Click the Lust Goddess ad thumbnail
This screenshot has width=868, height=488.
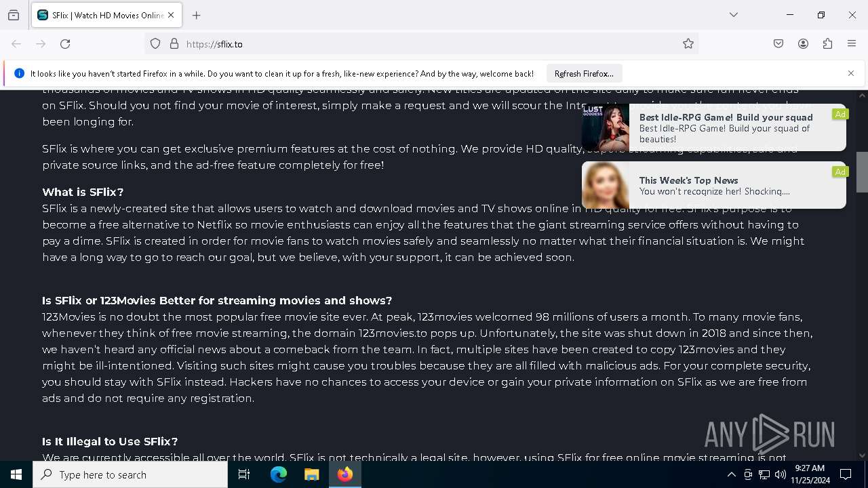[606, 127]
